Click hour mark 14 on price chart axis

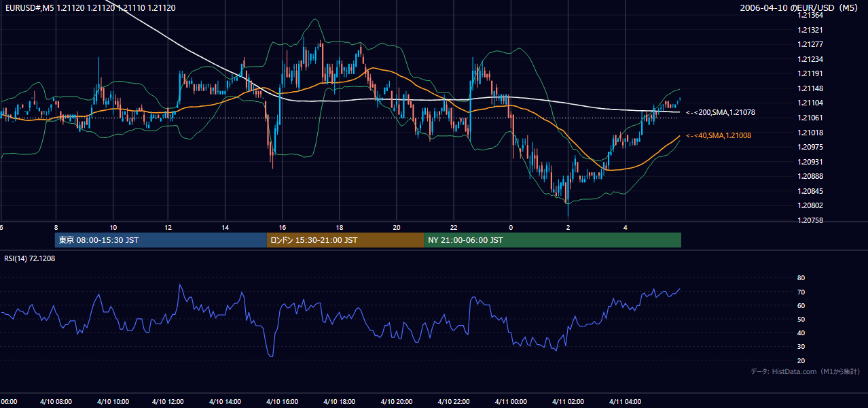tap(226, 228)
